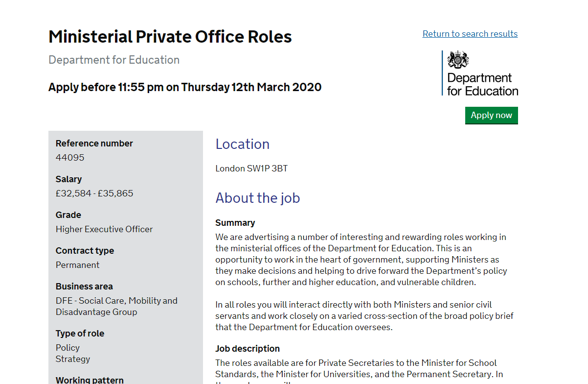The image size is (588, 384).
Task: Click the London SW1P 3BT address
Action: pos(251,168)
